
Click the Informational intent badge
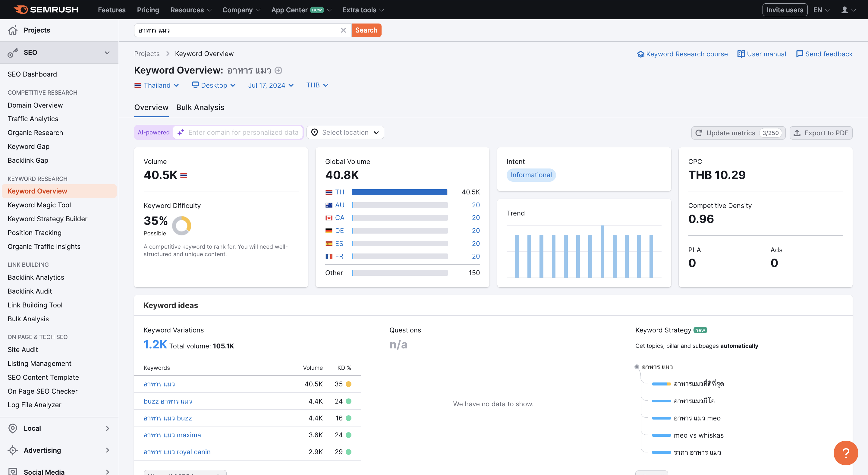click(x=531, y=175)
